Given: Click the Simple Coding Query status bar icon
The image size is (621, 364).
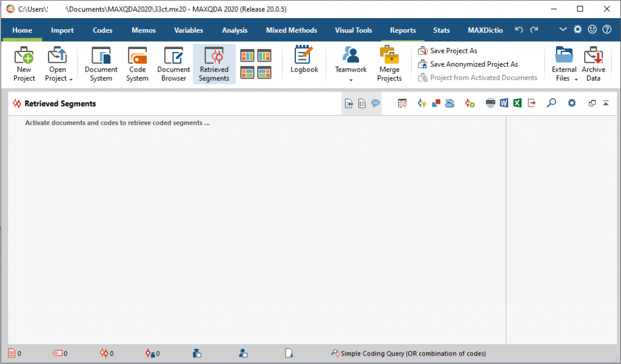Looking at the screenshot, I should [x=335, y=353].
